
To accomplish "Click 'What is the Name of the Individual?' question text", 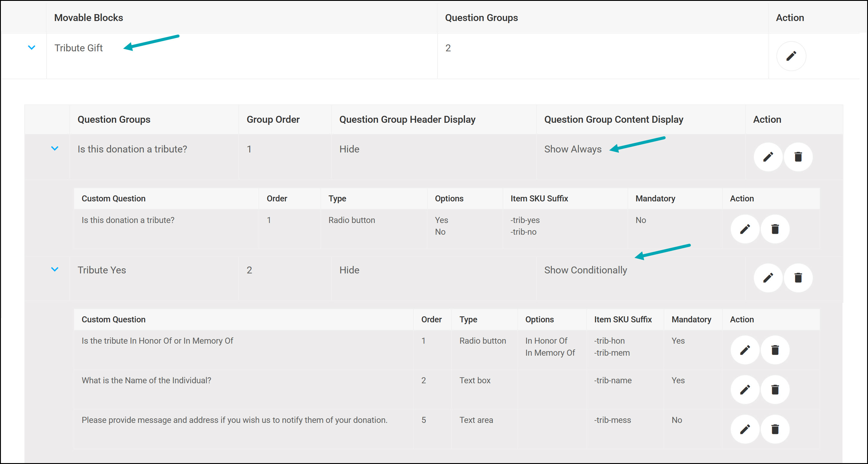I will pos(146,380).
